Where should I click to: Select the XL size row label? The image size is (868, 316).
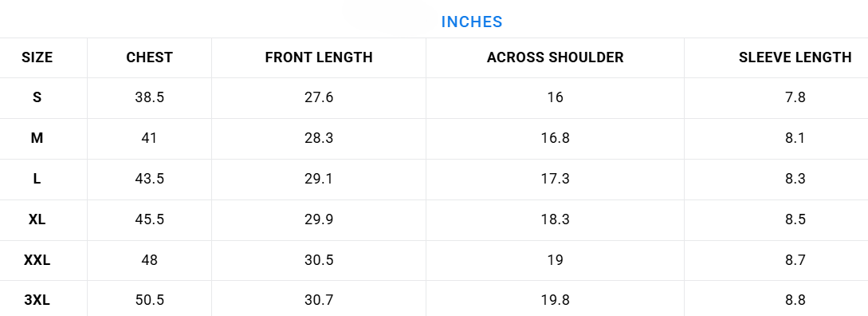(x=37, y=219)
